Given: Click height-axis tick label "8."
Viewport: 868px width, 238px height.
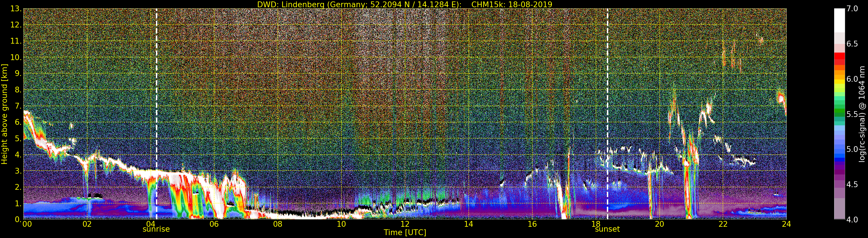Looking at the screenshot, I should click(18, 90).
